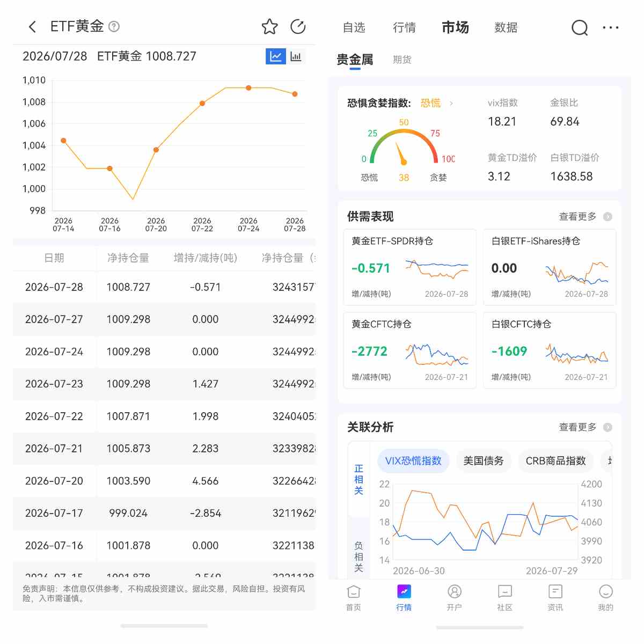Open 黄金ETF-SPDR持仓 card
This screenshot has width=644, height=644.
click(410, 267)
